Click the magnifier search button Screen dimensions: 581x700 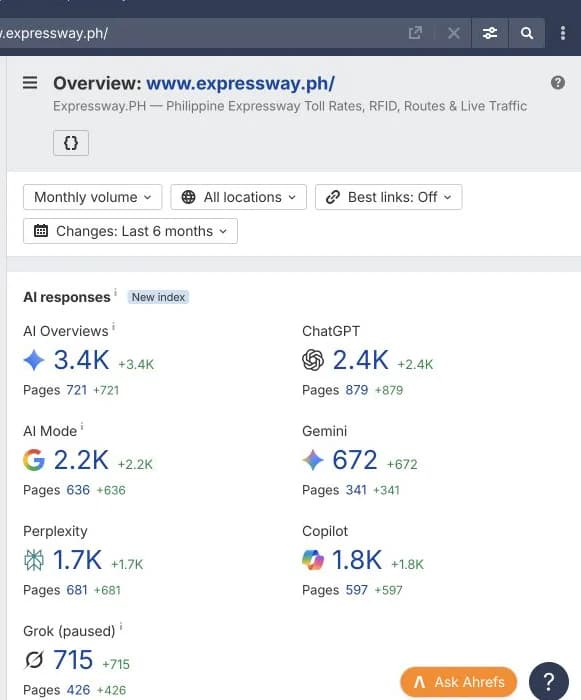click(527, 33)
